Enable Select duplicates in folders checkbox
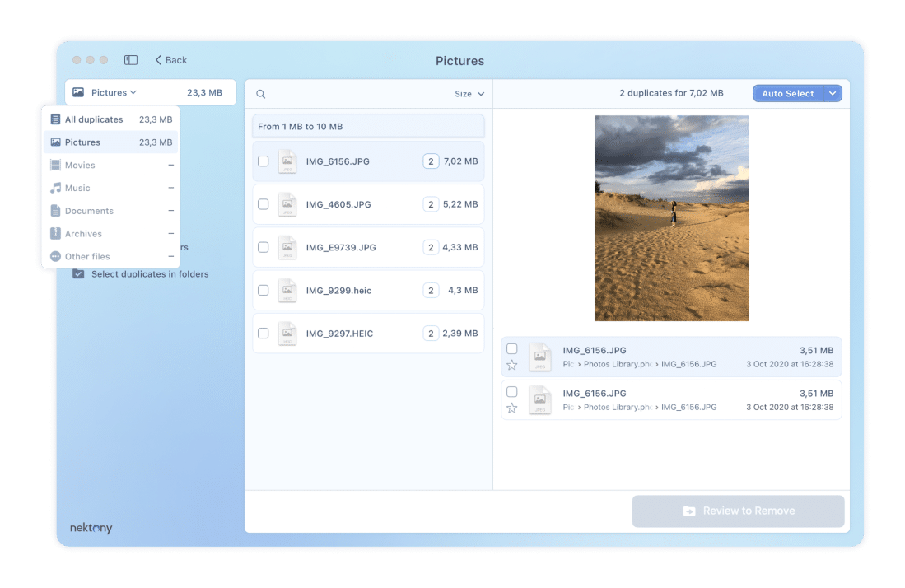 [x=78, y=274]
